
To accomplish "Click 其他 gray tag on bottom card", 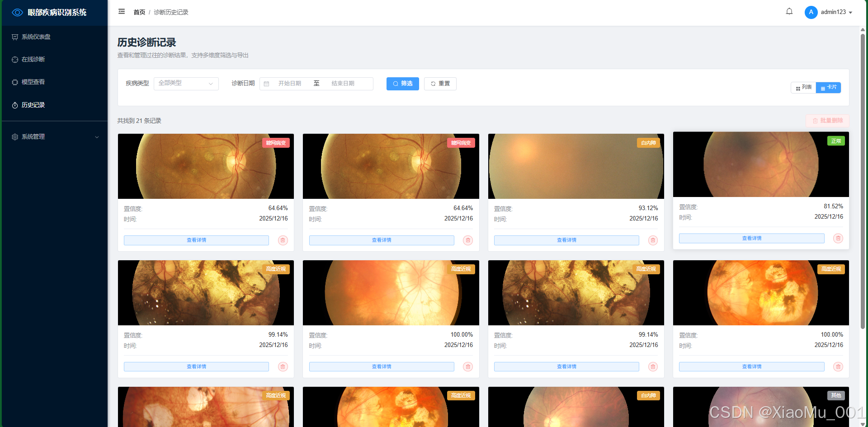I will [836, 395].
